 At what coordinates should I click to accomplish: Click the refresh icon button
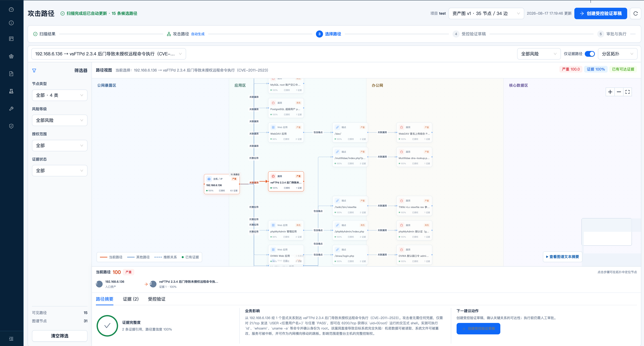tap(635, 13)
